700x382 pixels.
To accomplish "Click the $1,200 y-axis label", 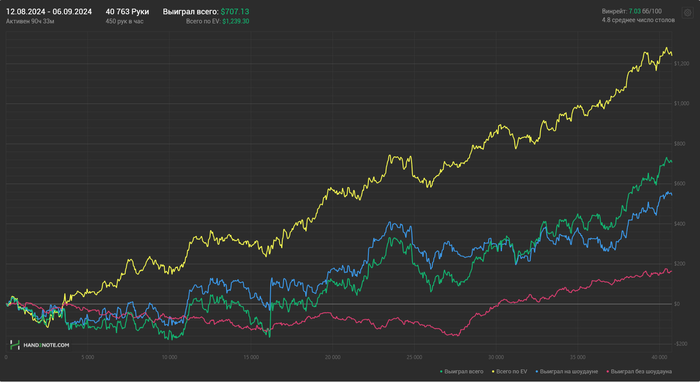I will (x=681, y=64).
